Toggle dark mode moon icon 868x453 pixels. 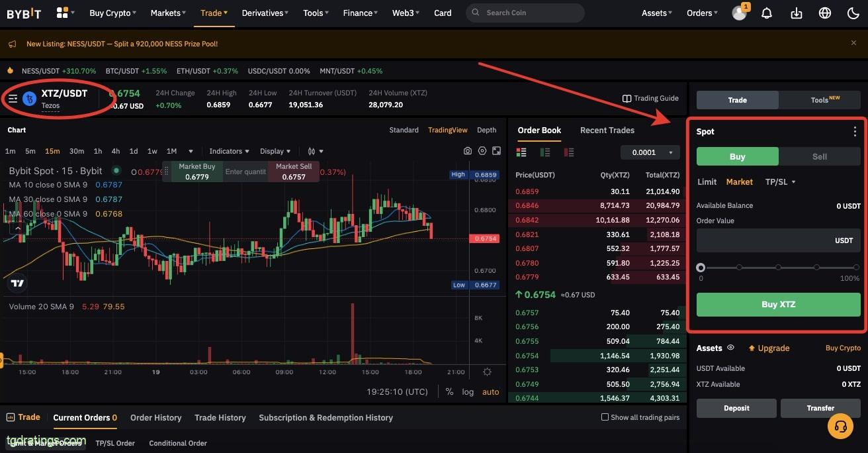click(x=853, y=13)
